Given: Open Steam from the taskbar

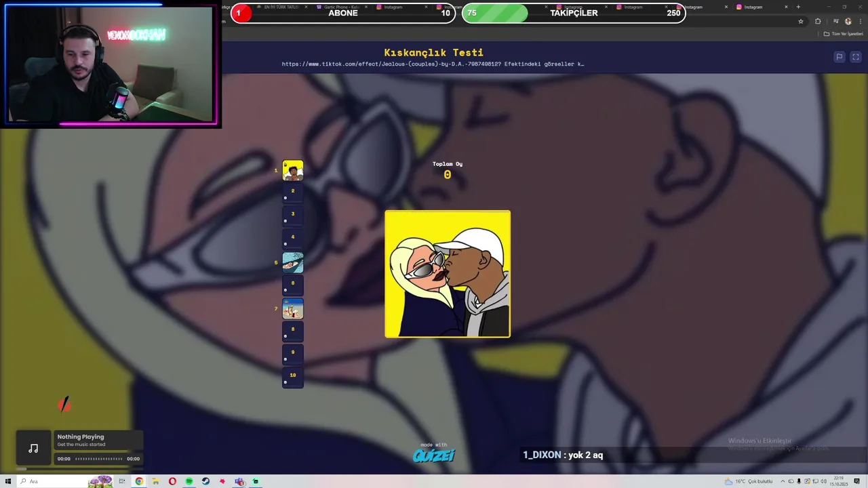Looking at the screenshot, I should (205, 481).
